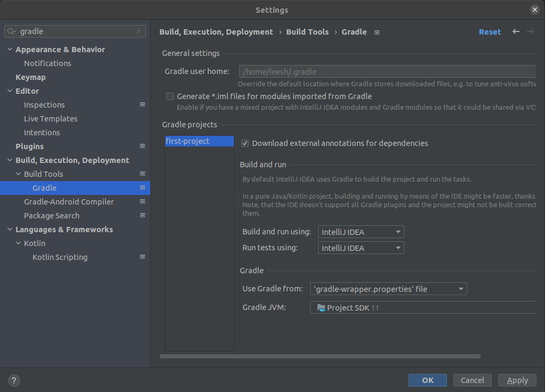Focus the settings search field
Image resolution: width=545 pixels, height=392 pixels.
tap(75, 31)
